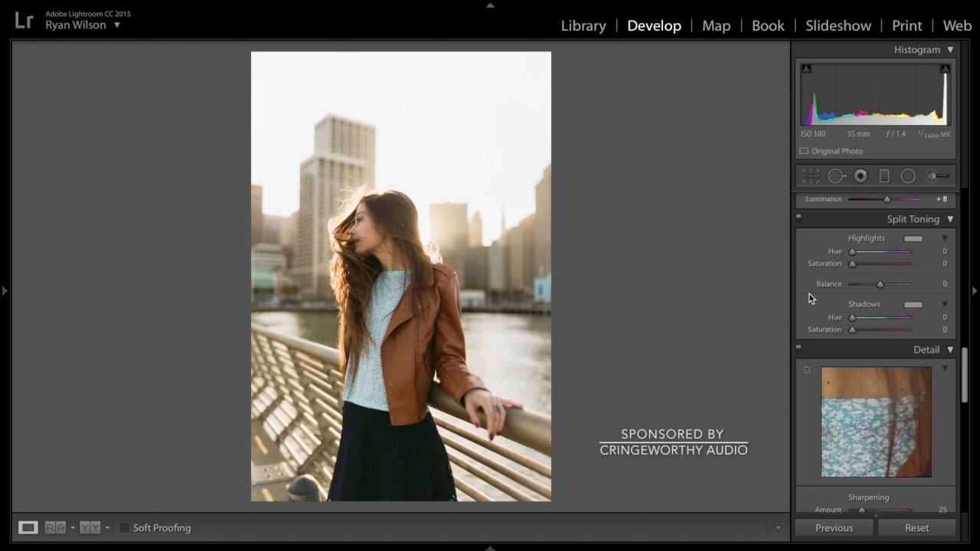Open the Print module
This screenshot has width=980, height=551.
point(907,26)
